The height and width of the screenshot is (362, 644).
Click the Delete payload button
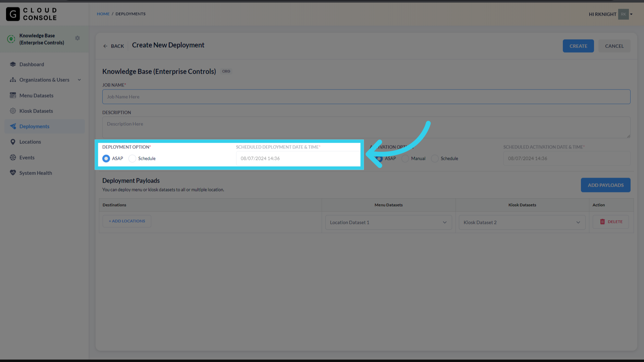(x=610, y=222)
